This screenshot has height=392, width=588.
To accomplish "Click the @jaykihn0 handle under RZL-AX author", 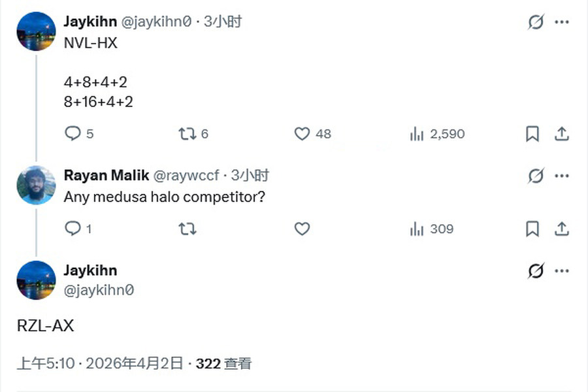I will [x=99, y=289].
